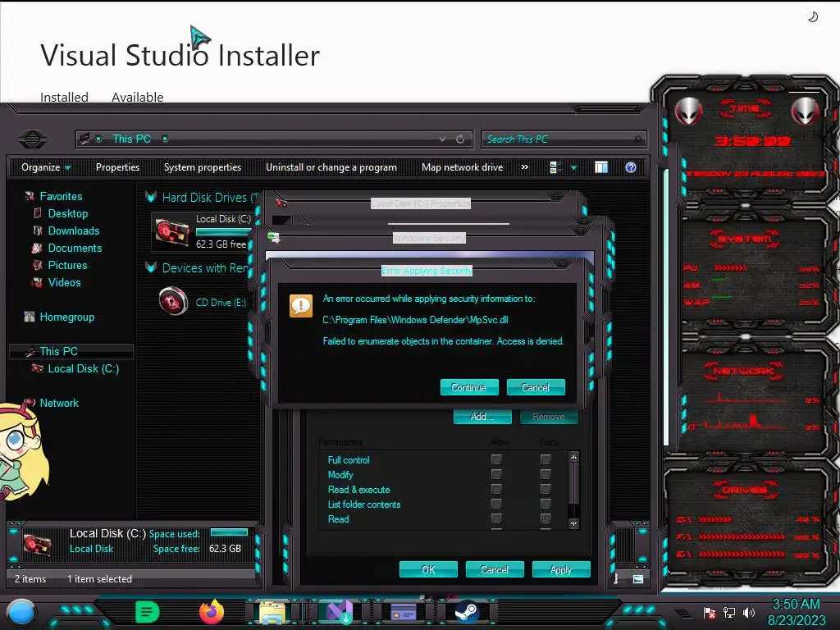Open Videos in Favorites sidebar

(x=64, y=282)
